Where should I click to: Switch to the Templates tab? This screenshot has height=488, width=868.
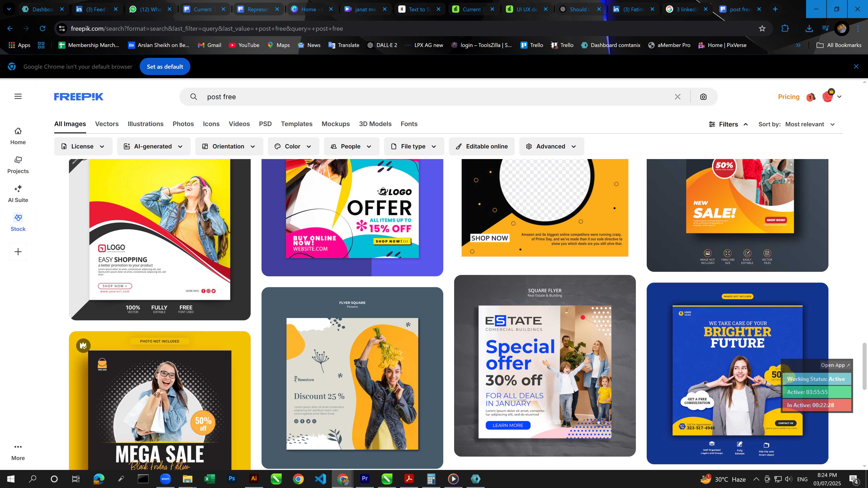pyautogui.click(x=297, y=124)
